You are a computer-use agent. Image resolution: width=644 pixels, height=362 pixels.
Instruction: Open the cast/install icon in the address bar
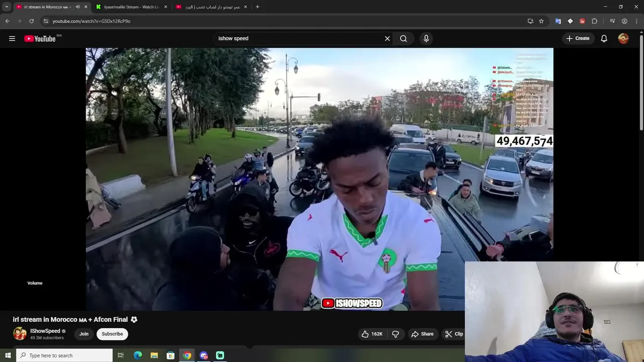coord(530,21)
